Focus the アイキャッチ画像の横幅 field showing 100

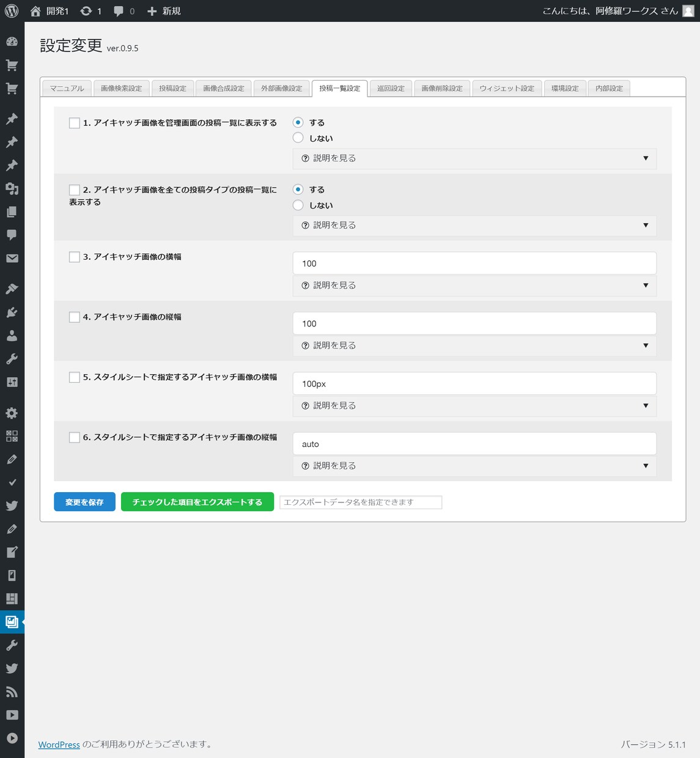[x=474, y=263]
